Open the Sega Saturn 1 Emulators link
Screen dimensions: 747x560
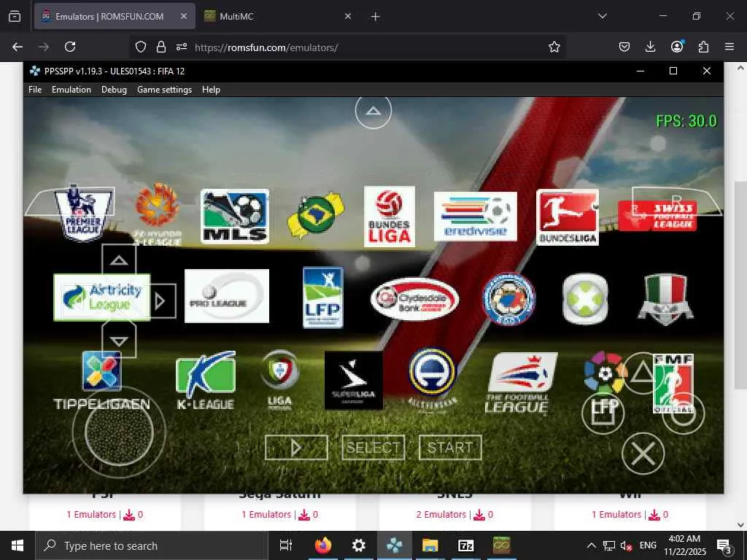(x=266, y=514)
